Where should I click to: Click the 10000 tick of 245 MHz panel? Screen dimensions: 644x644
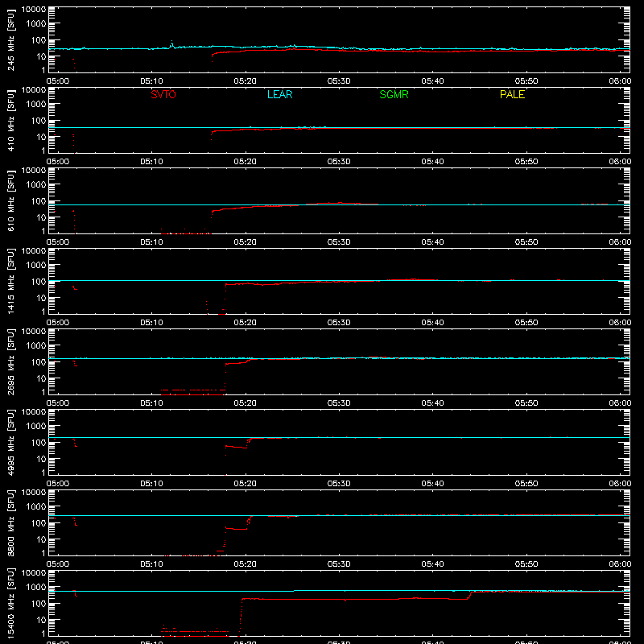[34, 10]
